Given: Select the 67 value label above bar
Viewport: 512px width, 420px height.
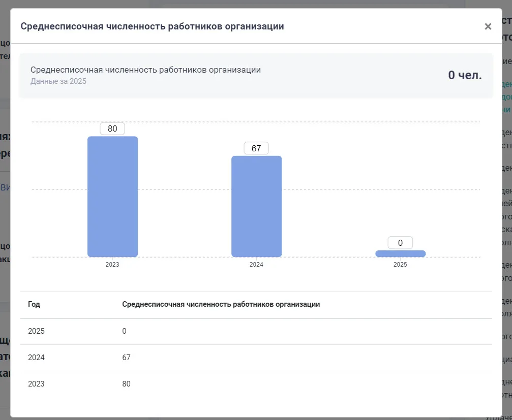Looking at the screenshot, I should point(256,148).
